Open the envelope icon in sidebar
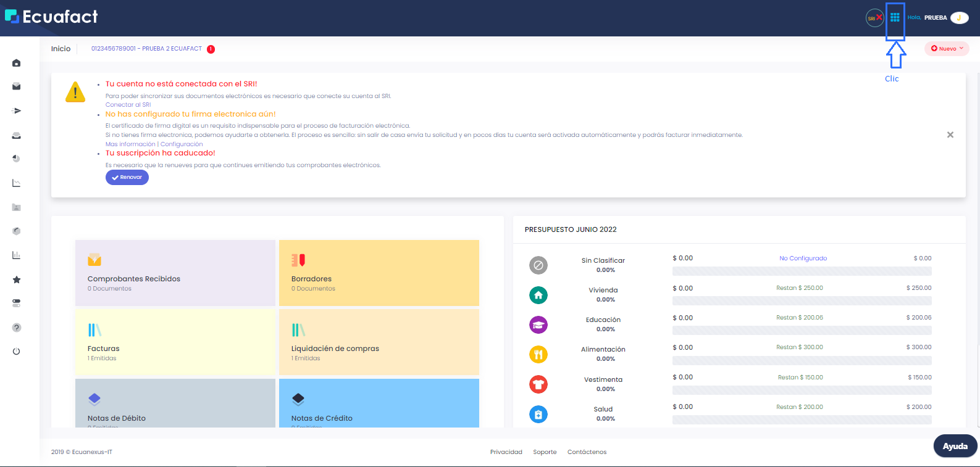This screenshot has height=467, width=980. 17,86
